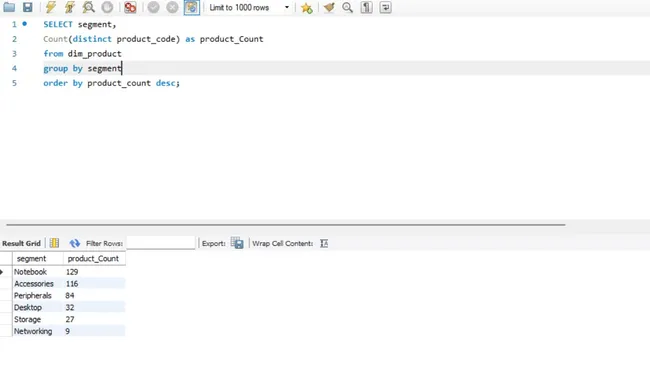Select the Networking cell

[x=38, y=332]
